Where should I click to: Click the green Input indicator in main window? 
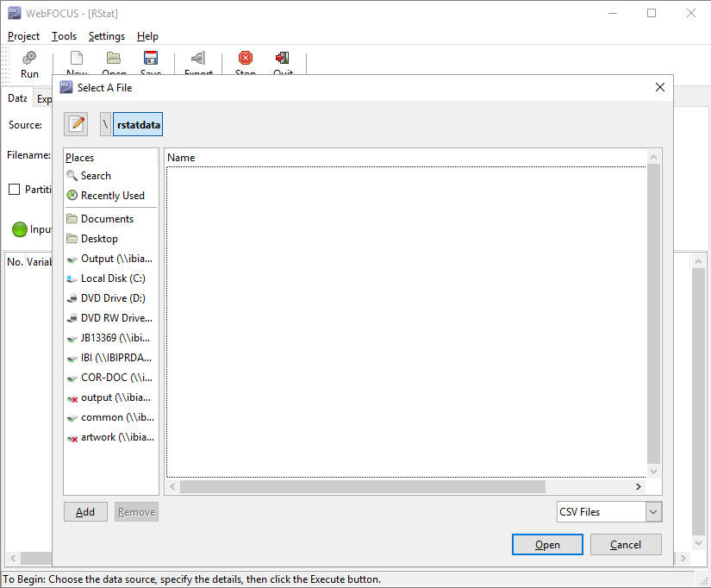20,229
